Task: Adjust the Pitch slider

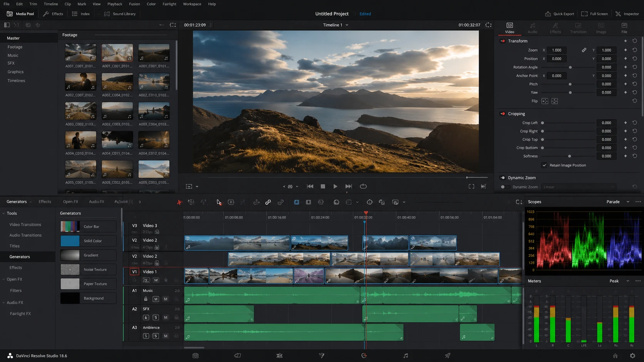Action: tap(570, 84)
